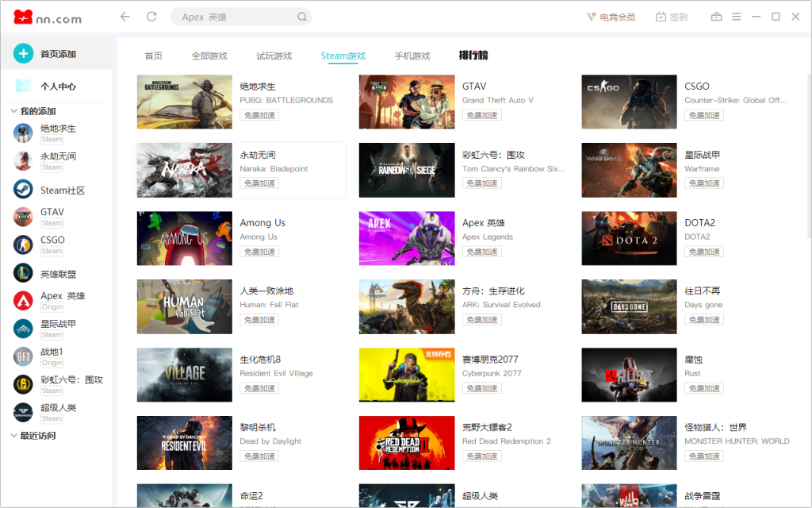Viewport: 812px width, 508px height.
Task: Select 超级人类 icon in sidebar
Action: tap(23, 413)
